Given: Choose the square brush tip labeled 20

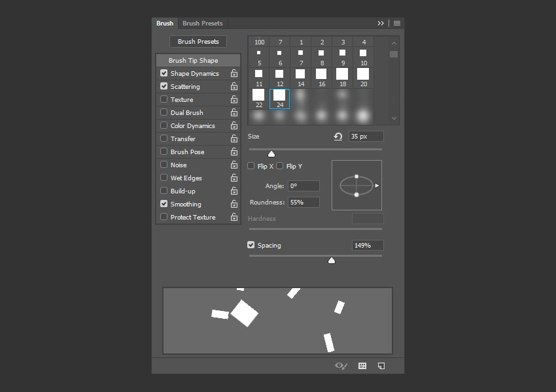Looking at the screenshot, I should pyautogui.click(x=363, y=78).
